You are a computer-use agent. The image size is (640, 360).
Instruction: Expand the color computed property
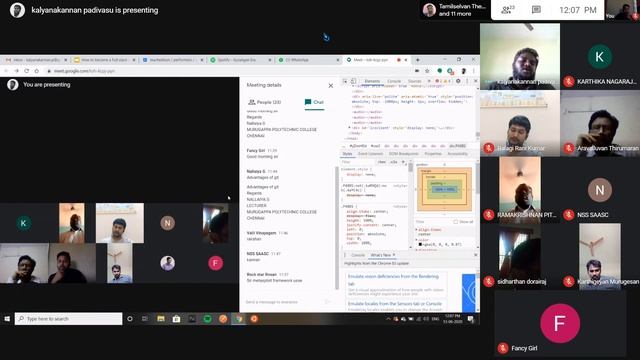(417, 240)
